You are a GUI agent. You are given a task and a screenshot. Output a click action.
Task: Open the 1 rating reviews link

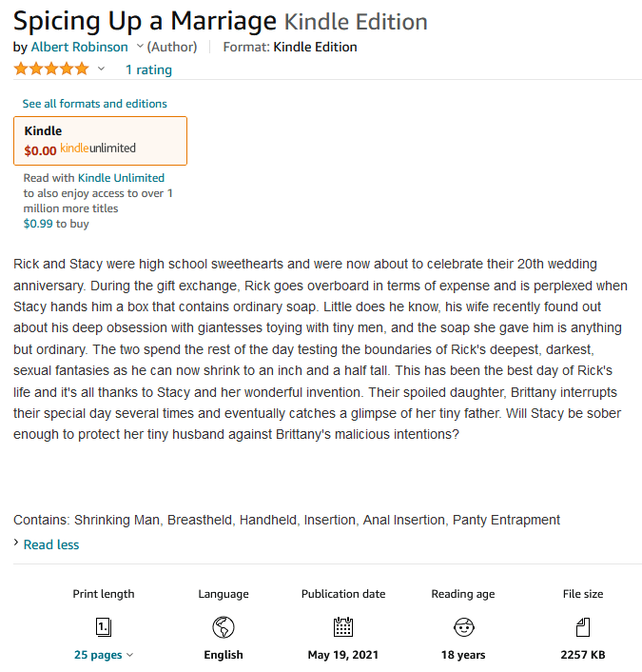(x=148, y=69)
